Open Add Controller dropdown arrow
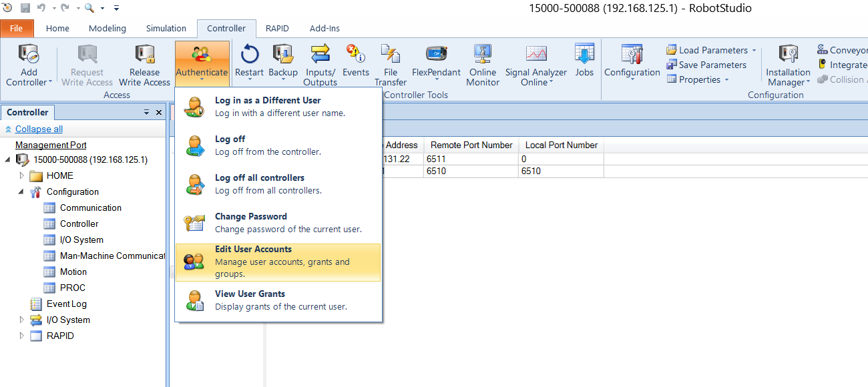This screenshot has width=868, height=387. 50,83
